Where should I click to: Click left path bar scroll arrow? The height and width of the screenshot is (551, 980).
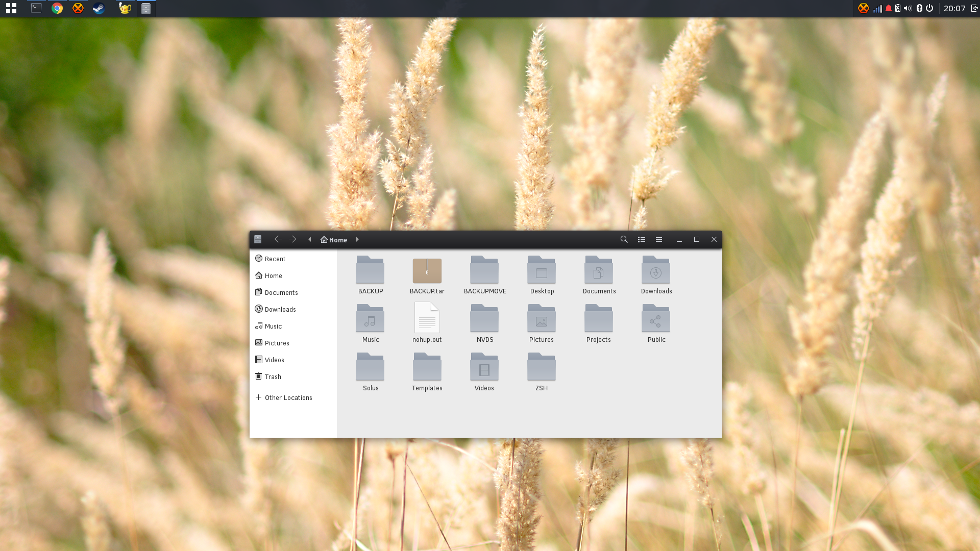(310, 239)
